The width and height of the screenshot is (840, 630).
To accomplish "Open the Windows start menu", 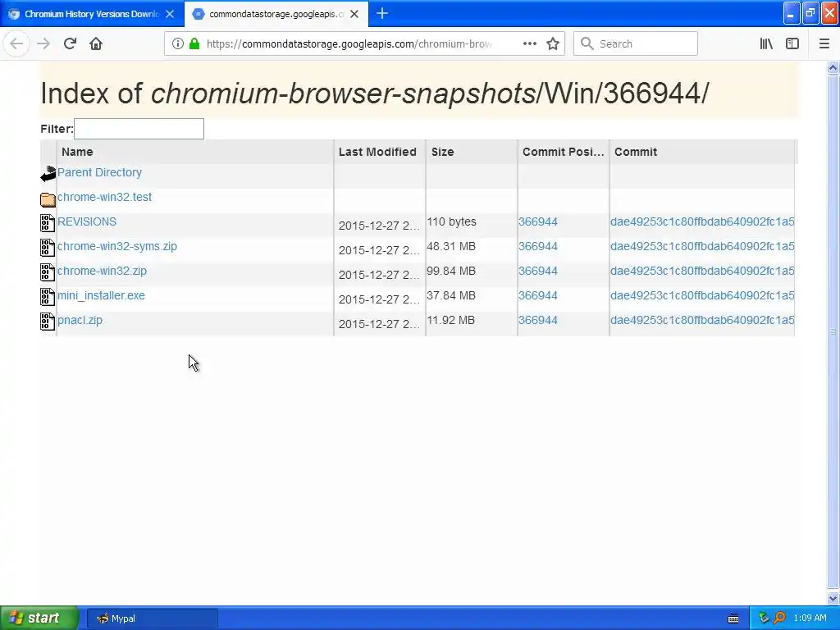I will point(39,619).
